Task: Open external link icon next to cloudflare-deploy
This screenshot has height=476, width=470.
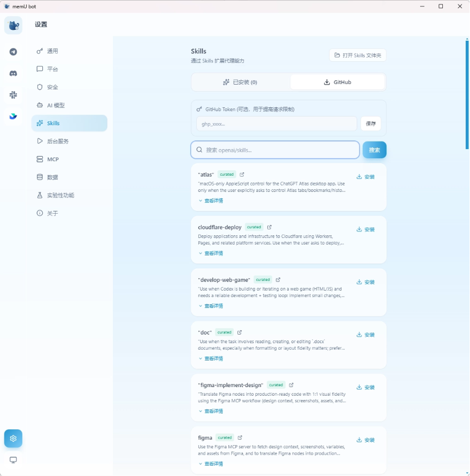Action: (x=269, y=227)
